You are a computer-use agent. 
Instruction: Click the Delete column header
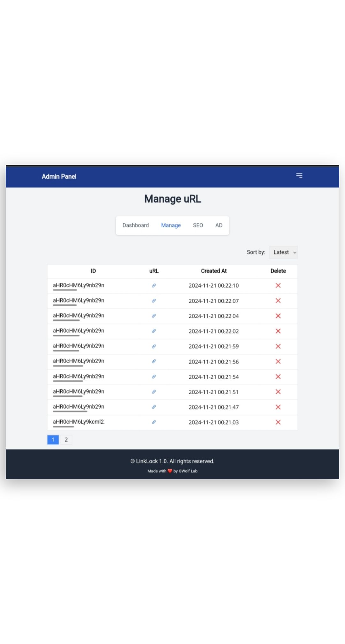278,271
